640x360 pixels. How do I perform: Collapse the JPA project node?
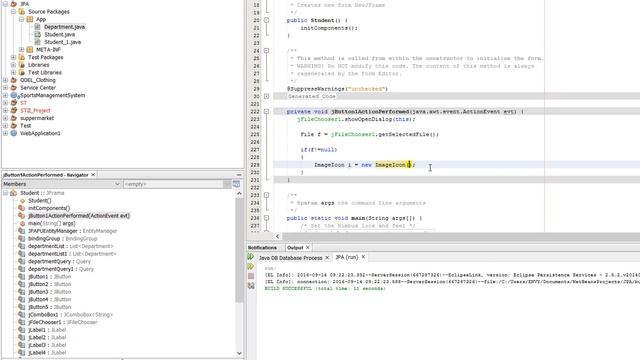point(5,4)
